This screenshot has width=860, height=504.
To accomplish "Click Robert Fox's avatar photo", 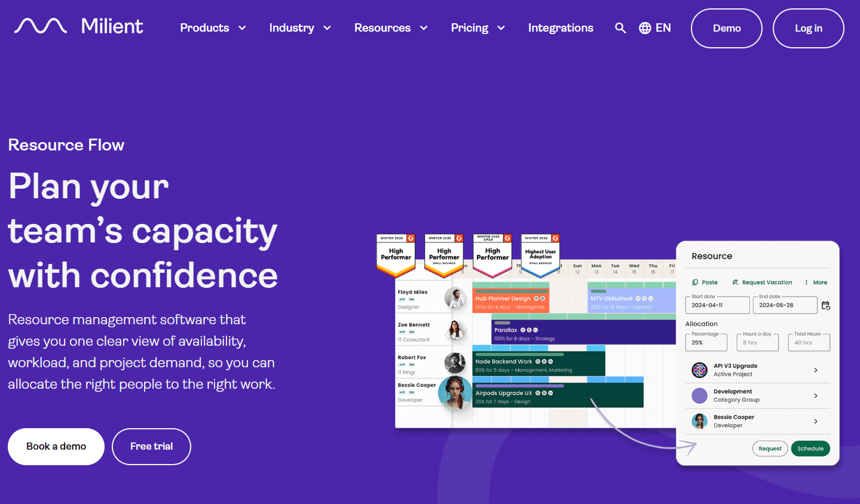I will [455, 362].
